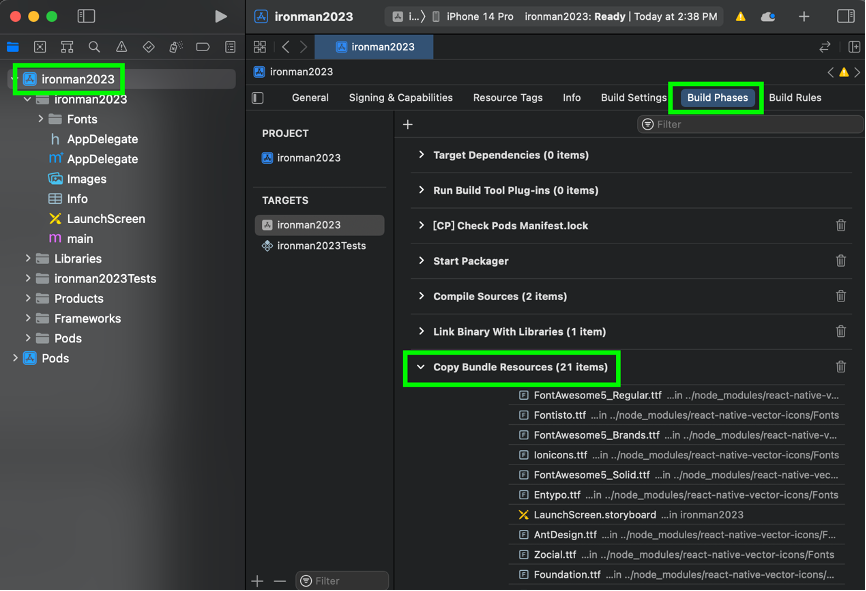Switch to the General tab
Image resolution: width=866 pixels, height=591 pixels.
[310, 98]
